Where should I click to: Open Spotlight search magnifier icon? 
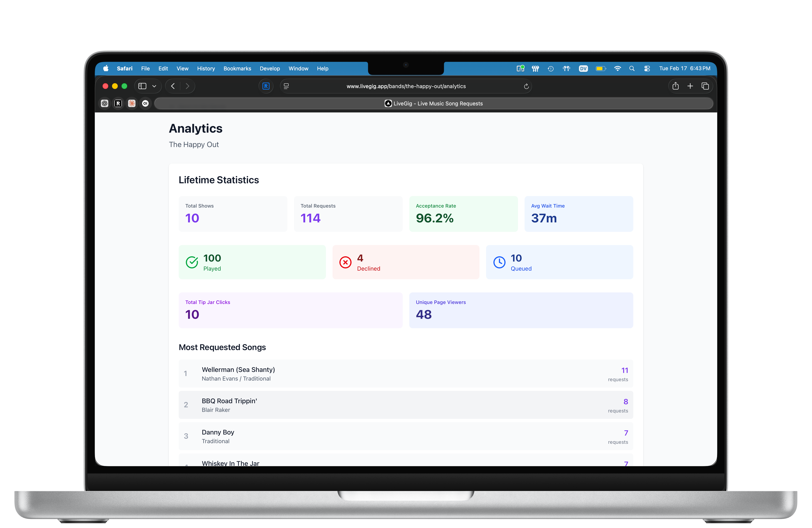point(632,68)
